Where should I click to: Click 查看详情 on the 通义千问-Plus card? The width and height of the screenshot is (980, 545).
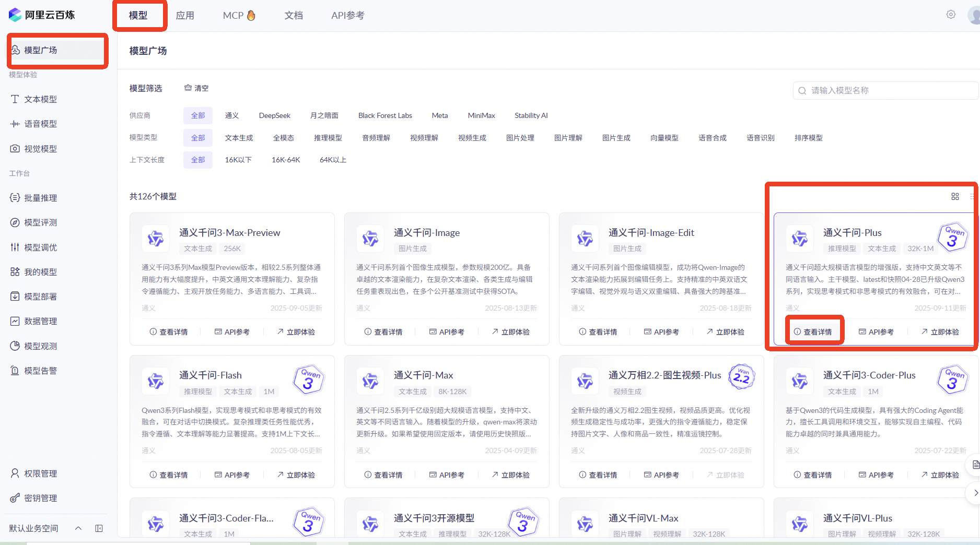[813, 332]
